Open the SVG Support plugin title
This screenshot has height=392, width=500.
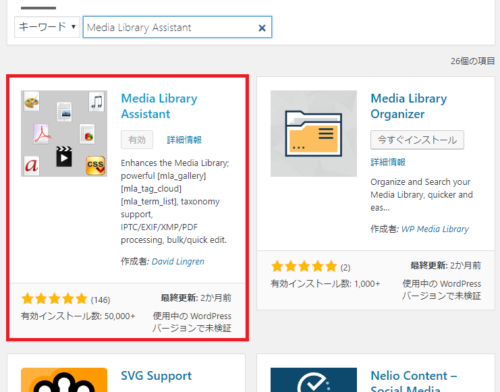156,376
